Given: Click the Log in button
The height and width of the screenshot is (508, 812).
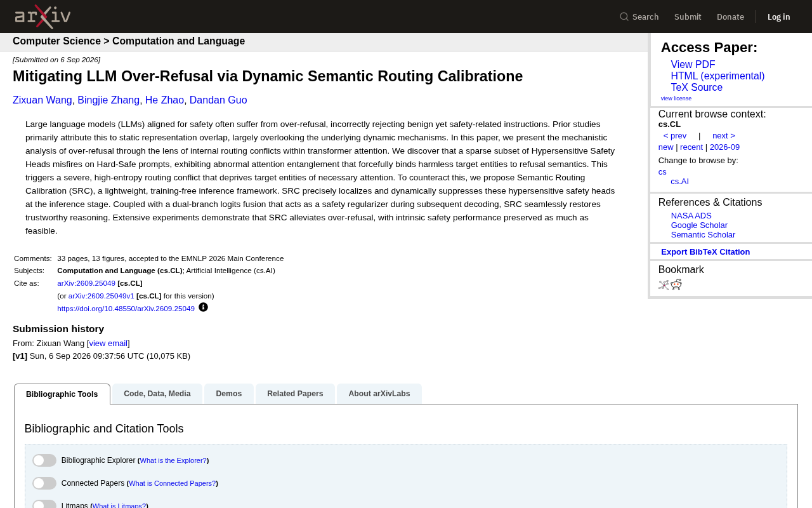Looking at the screenshot, I should pyautogui.click(x=779, y=17).
